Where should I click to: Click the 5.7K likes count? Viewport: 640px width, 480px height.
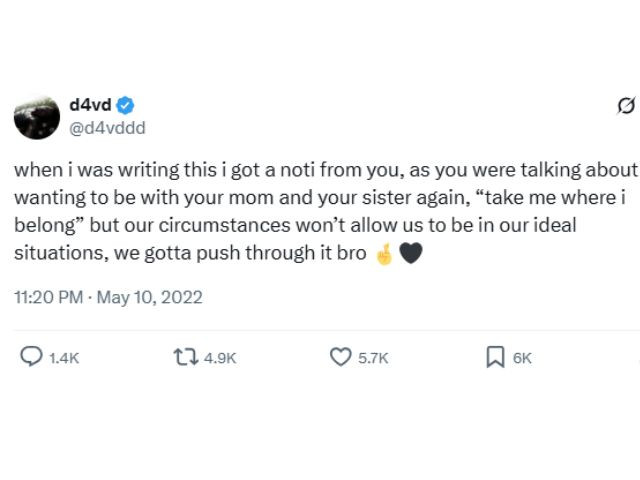coord(373,358)
